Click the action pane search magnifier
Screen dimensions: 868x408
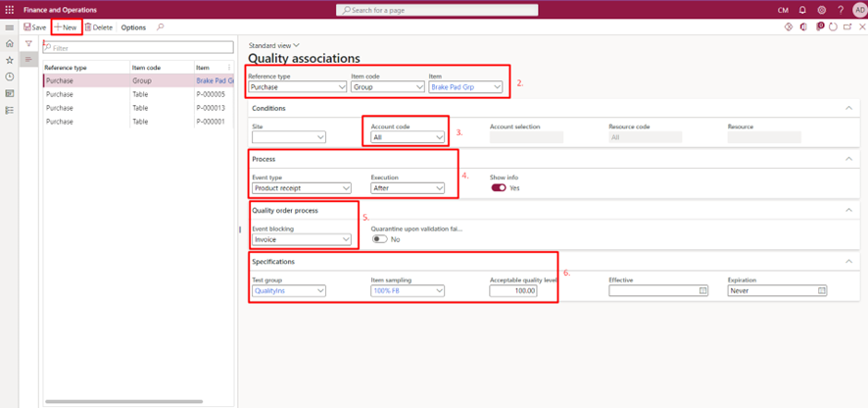click(x=160, y=26)
